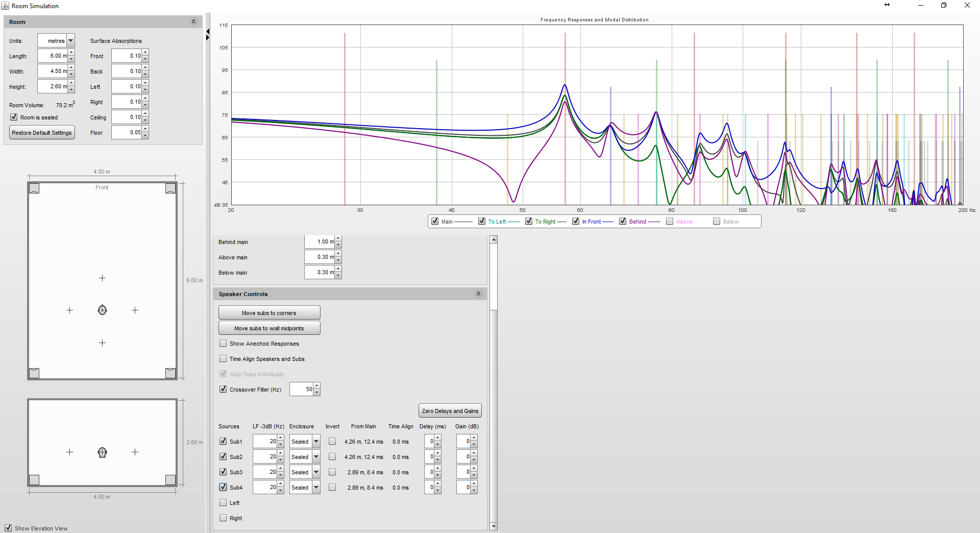The width and height of the screenshot is (980, 533).
Task: Show the Above response trace
Action: tap(670, 221)
